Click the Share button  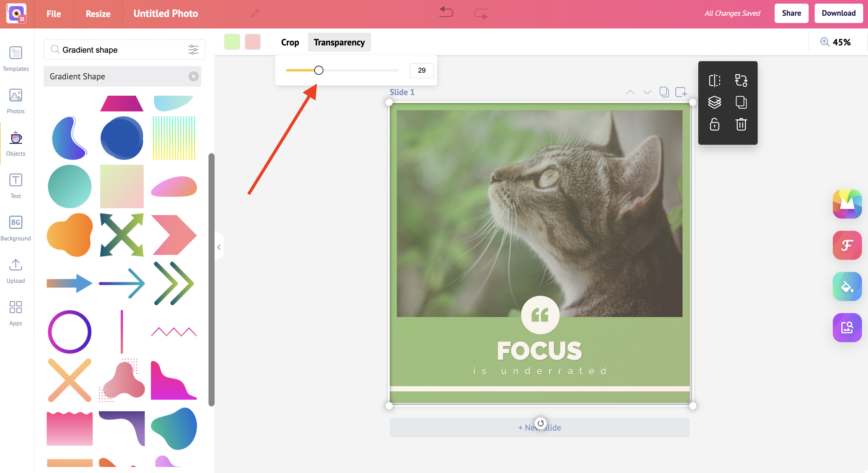coord(791,13)
